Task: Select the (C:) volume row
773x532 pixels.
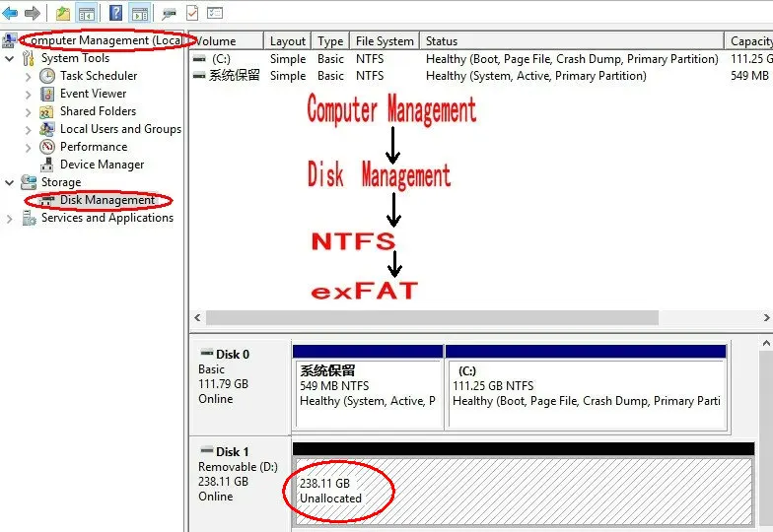Action: coord(481,59)
